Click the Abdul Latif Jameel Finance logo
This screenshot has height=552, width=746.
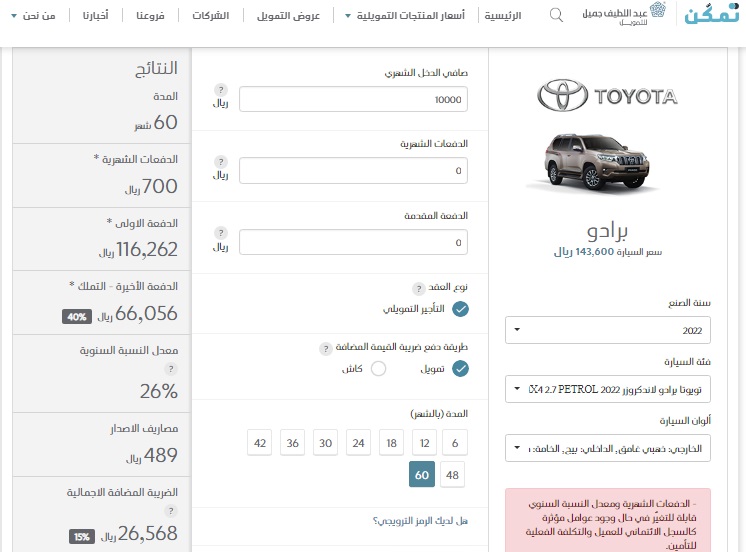[x=624, y=14]
